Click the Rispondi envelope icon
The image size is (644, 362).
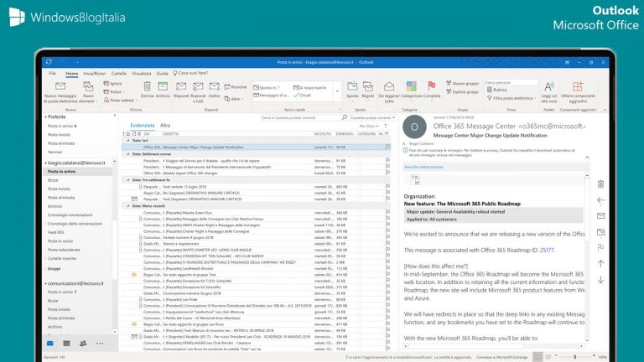coord(181,86)
